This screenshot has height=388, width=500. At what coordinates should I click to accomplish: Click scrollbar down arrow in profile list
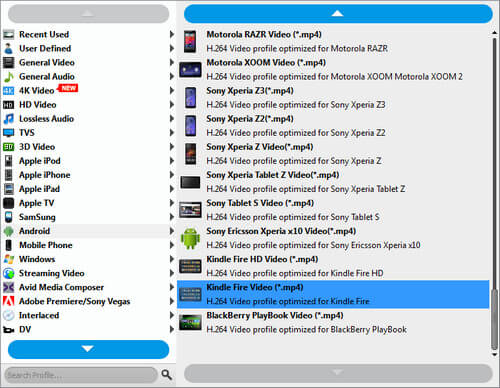(494, 355)
